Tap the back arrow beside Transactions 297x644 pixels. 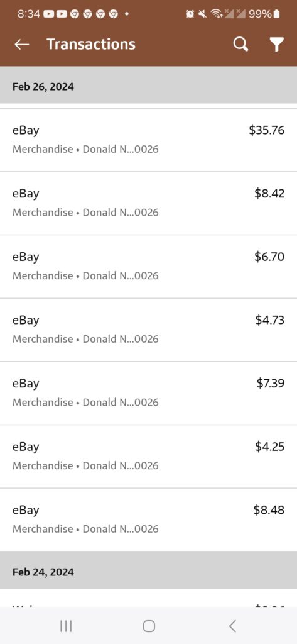pyautogui.click(x=22, y=45)
